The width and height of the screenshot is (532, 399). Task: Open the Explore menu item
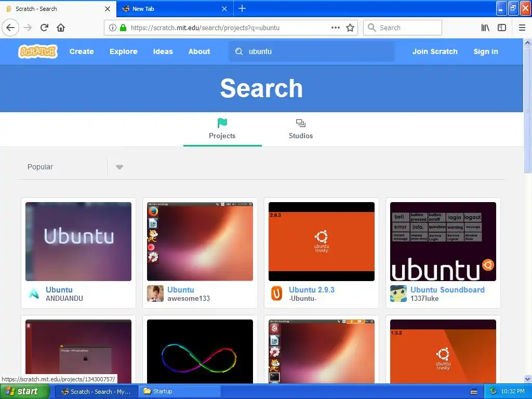[x=124, y=51]
